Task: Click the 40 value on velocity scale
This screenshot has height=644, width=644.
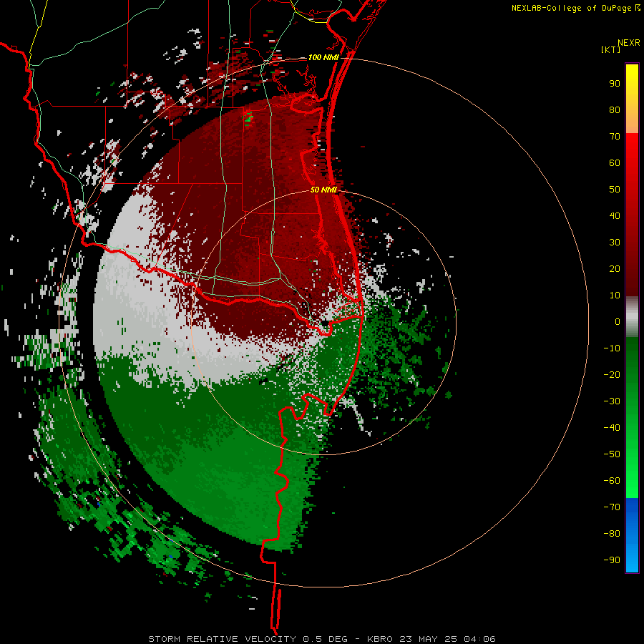Action: [x=615, y=216]
